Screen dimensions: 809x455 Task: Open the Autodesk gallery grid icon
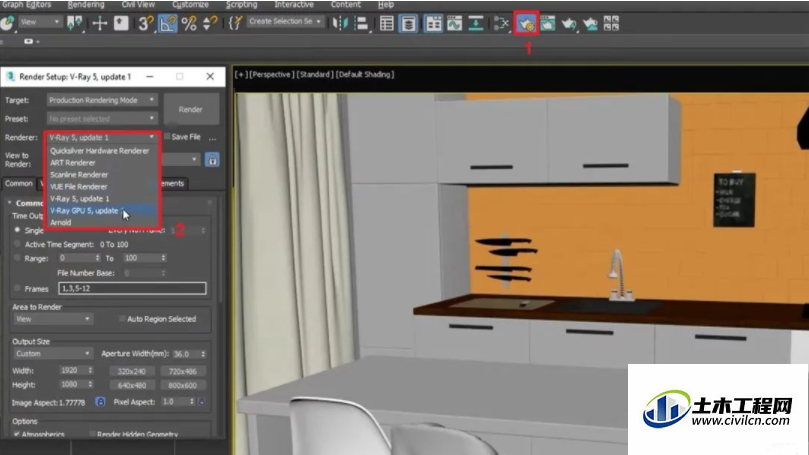pos(611,23)
